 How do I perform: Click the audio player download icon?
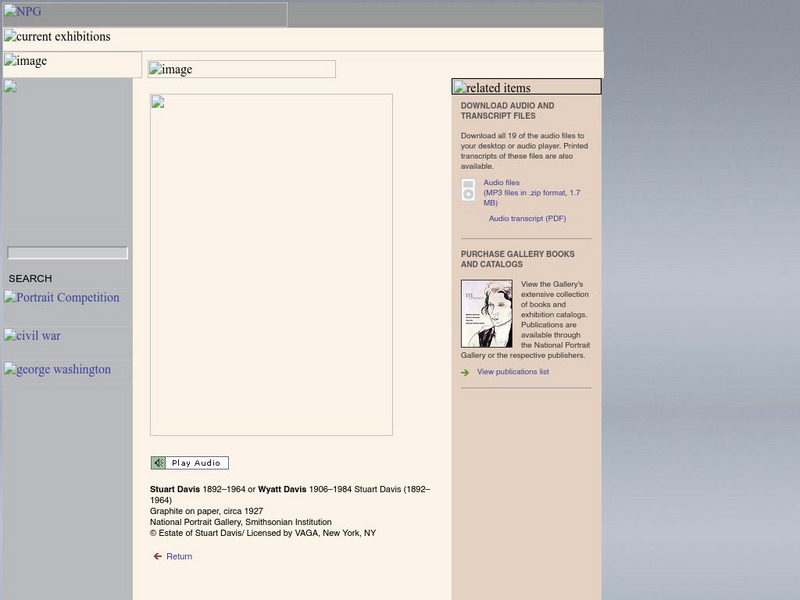pos(468,190)
